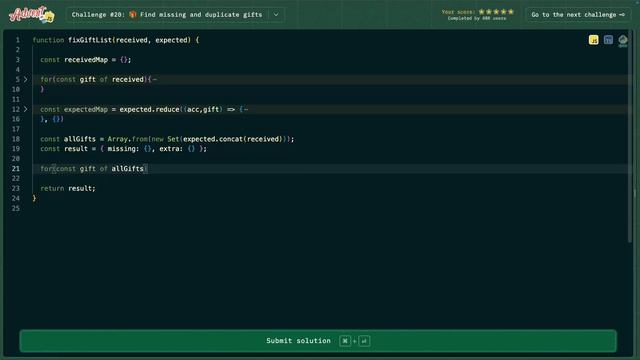
Task: Click the score stars rating
Action: [496, 11]
